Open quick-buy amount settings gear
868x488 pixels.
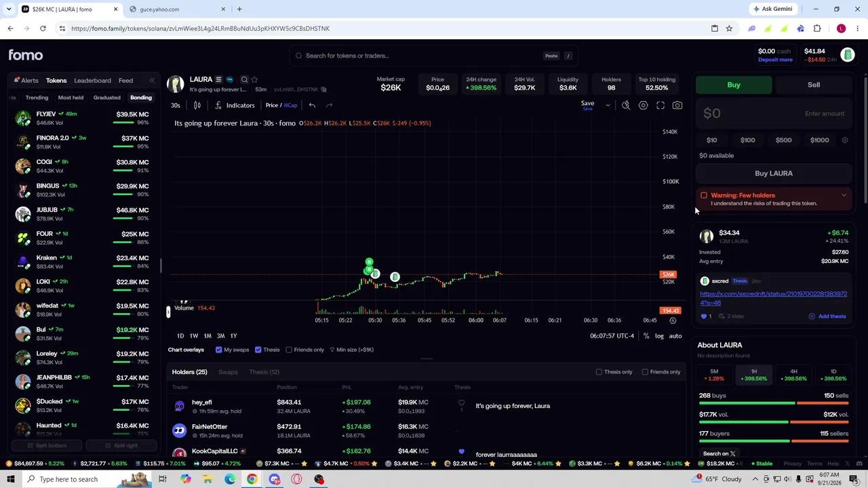point(844,140)
